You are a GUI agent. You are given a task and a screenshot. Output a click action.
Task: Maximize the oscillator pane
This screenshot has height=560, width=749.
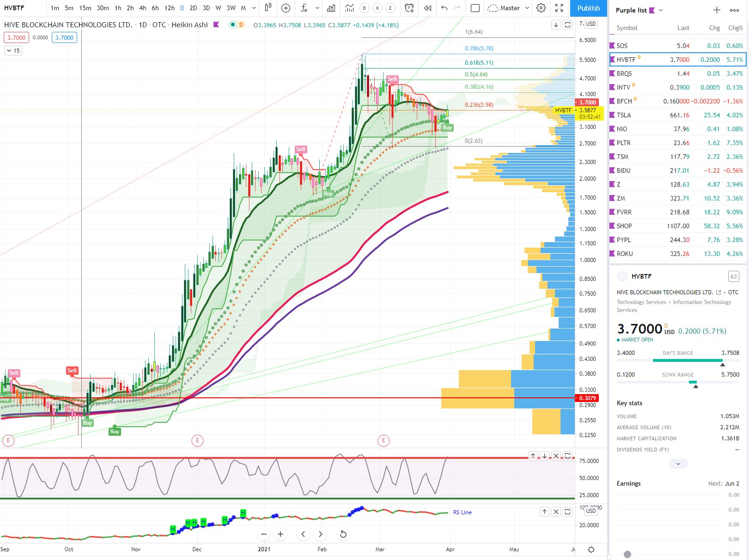pos(568,456)
